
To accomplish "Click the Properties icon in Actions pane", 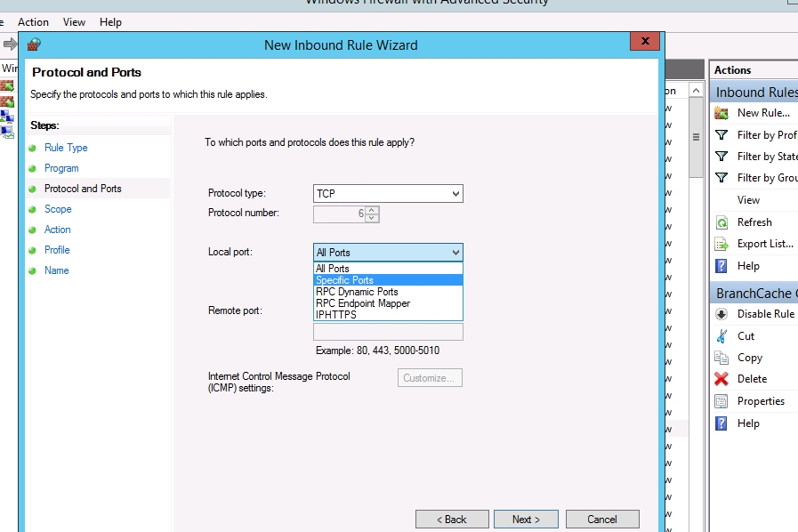I will coord(721,401).
